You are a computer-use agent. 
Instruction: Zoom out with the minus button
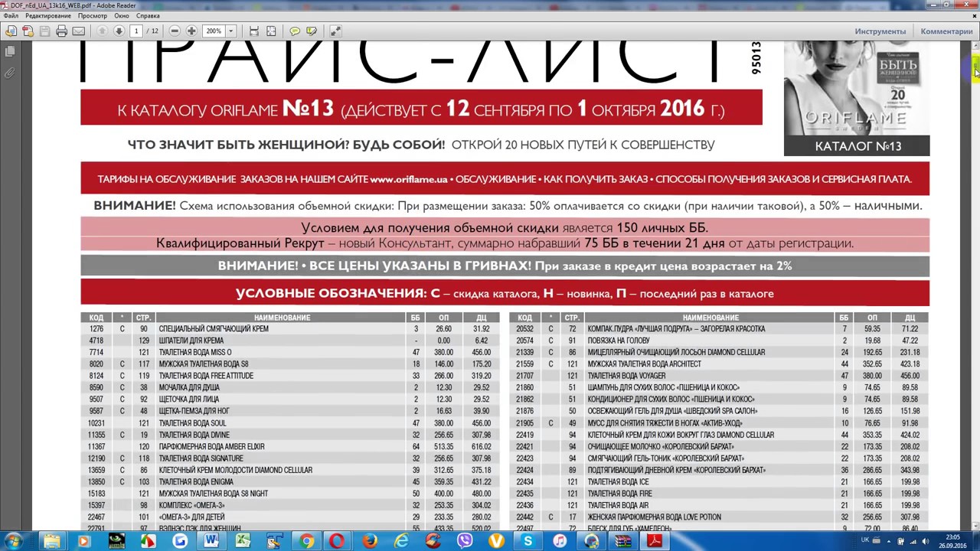pos(175,31)
